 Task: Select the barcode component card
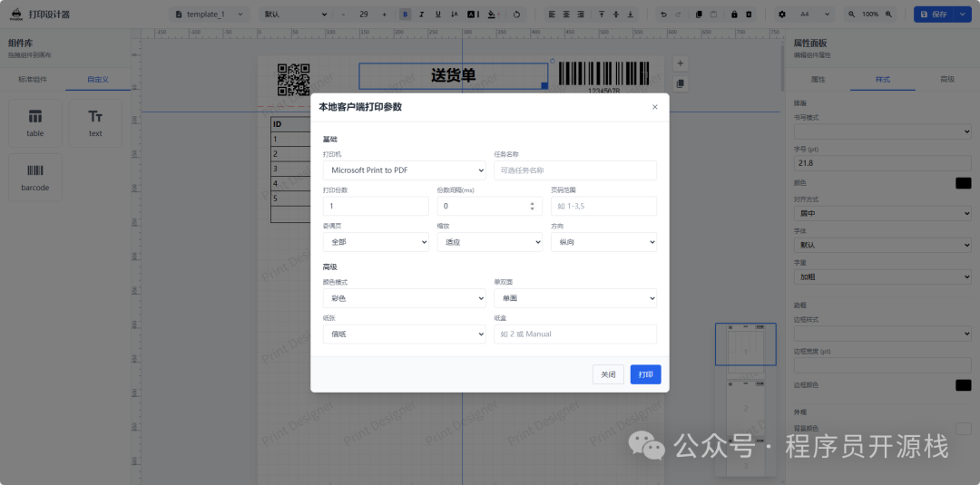[x=35, y=178]
